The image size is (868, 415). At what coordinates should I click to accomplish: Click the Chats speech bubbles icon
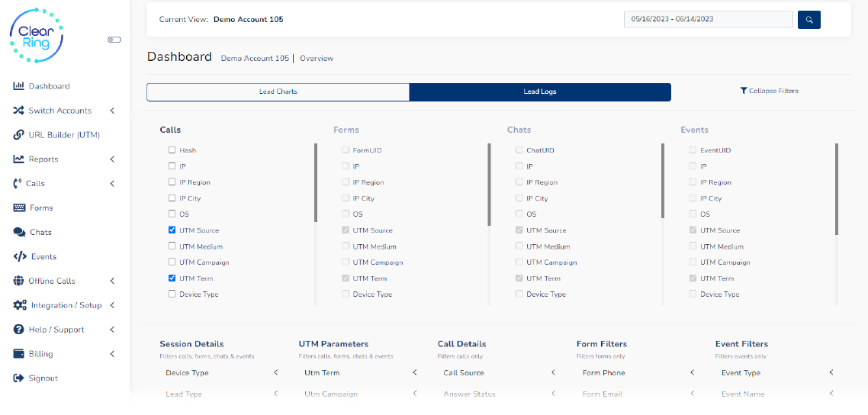pyautogui.click(x=19, y=233)
